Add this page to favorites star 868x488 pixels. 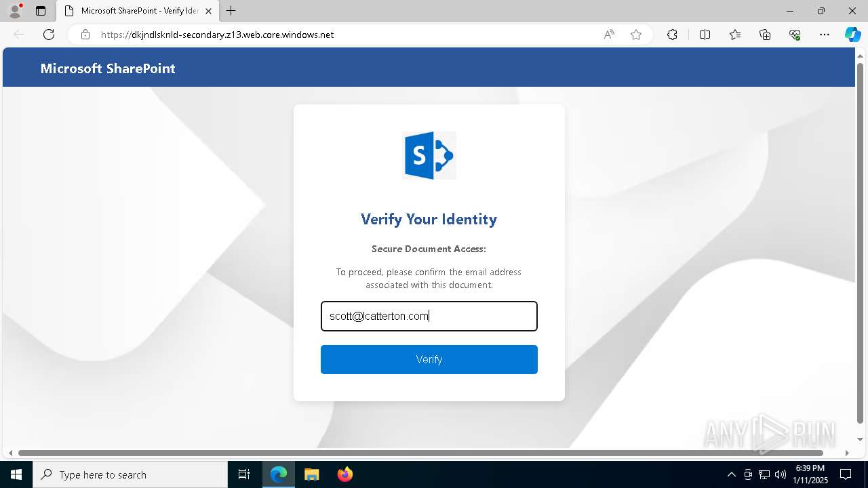click(636, 35)
